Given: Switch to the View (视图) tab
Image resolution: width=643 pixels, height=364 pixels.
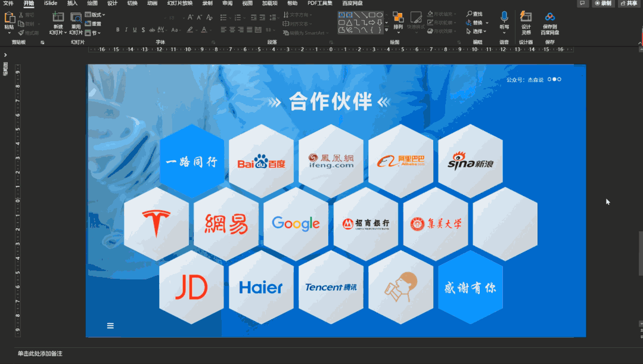Looking at the screenshot, I should [247, 4].
